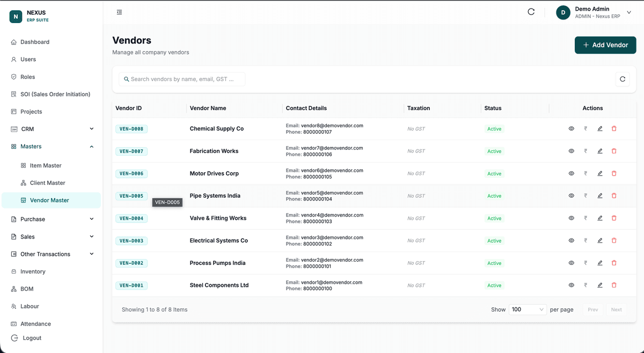Log out using the Logout link
Image resolution: width=644 pixels, height=353 pixels.
27,338
